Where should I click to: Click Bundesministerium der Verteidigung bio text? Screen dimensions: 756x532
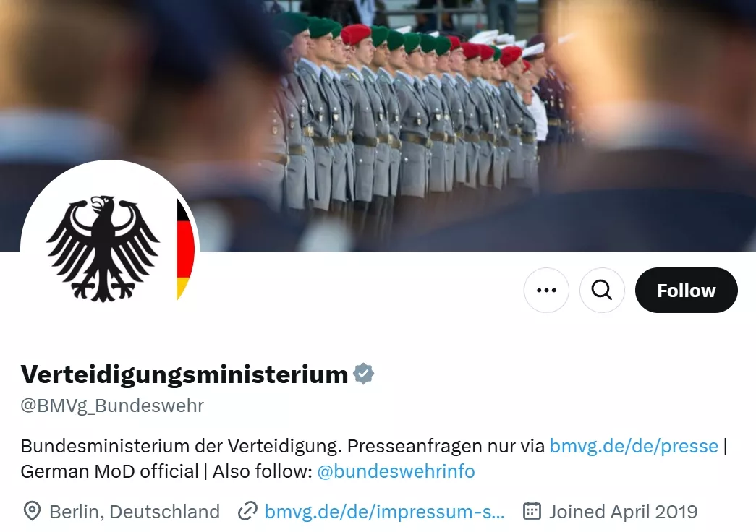pos(182,446)
